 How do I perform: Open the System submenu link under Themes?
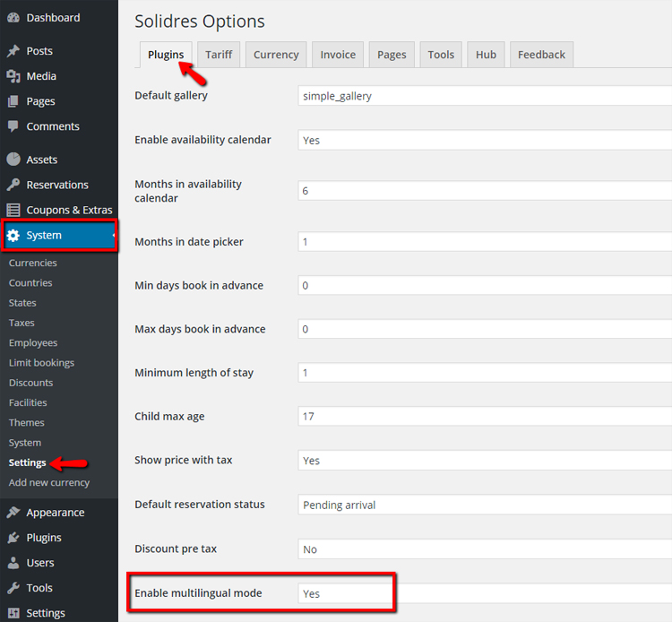pyautogui.click(x=25, y=443)
